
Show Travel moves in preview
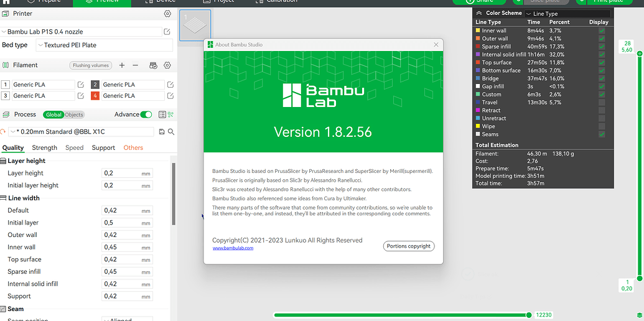tap(602, 102)
